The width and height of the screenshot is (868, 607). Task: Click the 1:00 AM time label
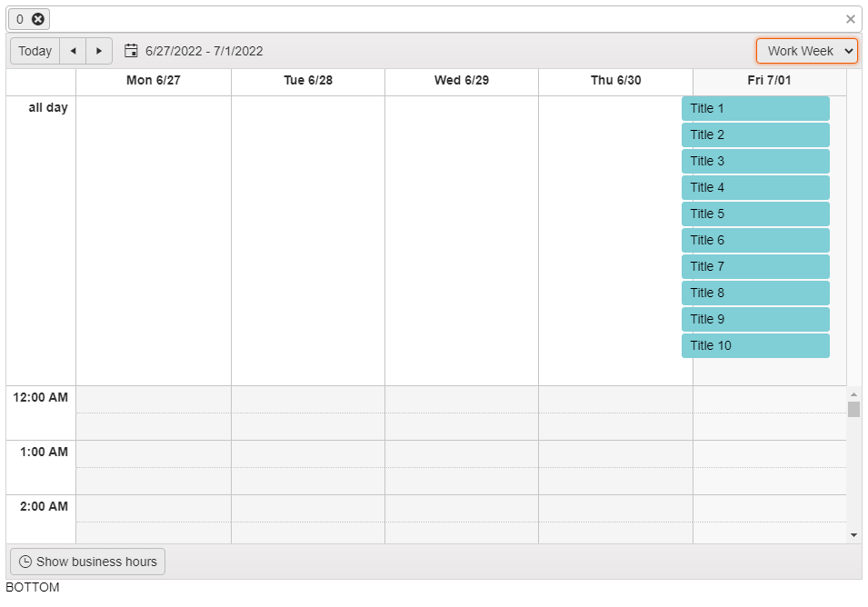[x=44, y=452]
